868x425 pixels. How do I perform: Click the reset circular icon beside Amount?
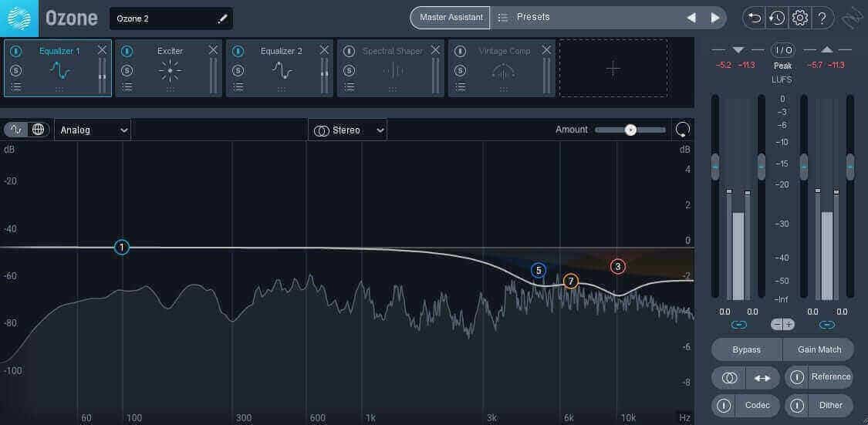tap(683, 130)
